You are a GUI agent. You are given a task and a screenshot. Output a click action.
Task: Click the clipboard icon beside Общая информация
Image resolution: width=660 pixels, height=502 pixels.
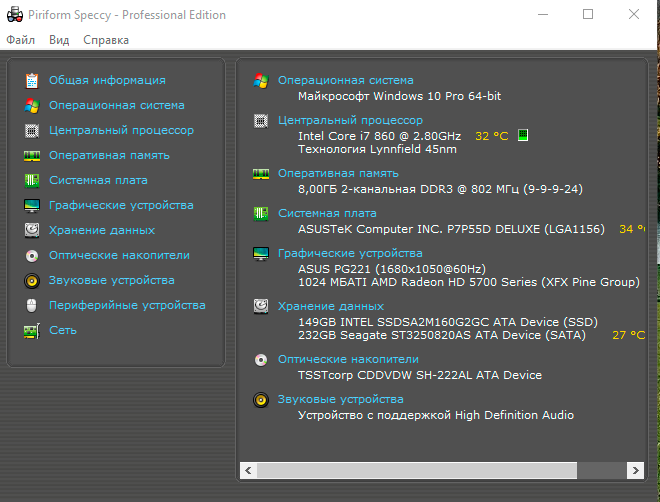pyautogui.click(x=32, y=80)
